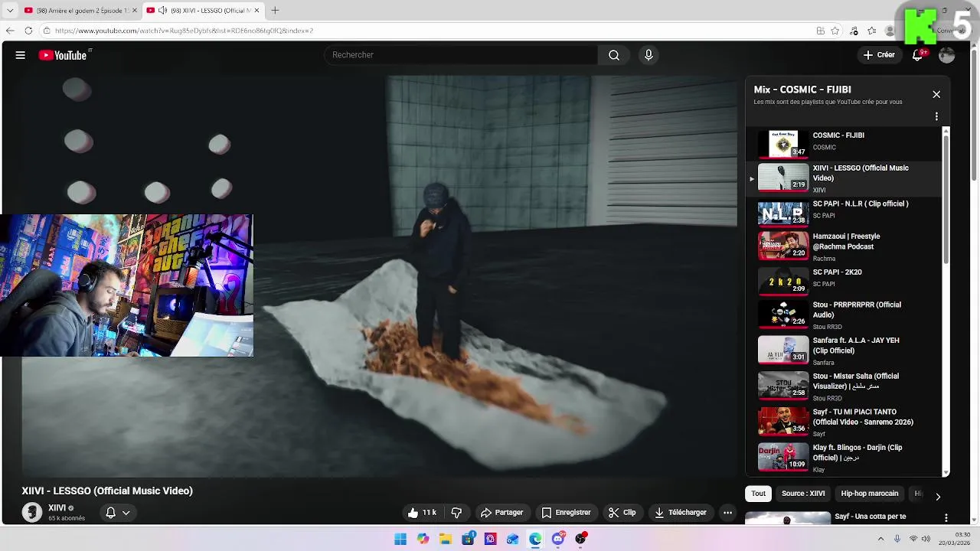
Task: Open Copilot from the taskbar
Action: (423, 540)
